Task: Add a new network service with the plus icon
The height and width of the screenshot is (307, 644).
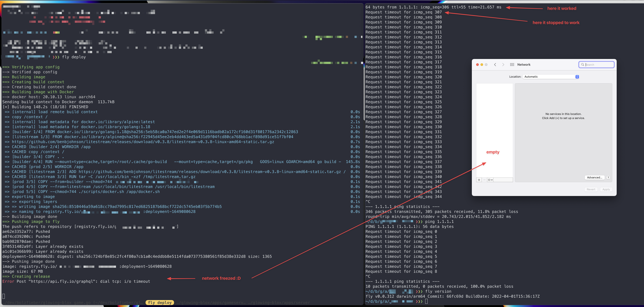Action: click(x=479, y=180)
